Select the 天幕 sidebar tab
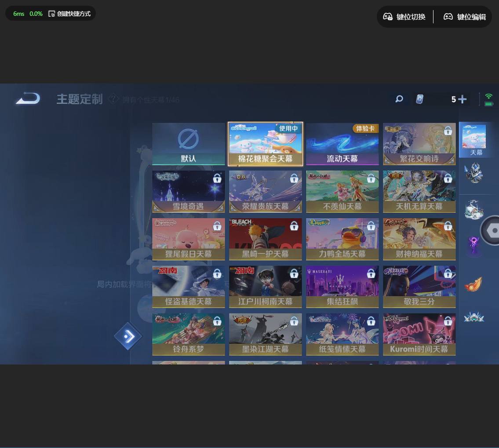The width and height of the screenshot is (499, 448). [476, 140]
